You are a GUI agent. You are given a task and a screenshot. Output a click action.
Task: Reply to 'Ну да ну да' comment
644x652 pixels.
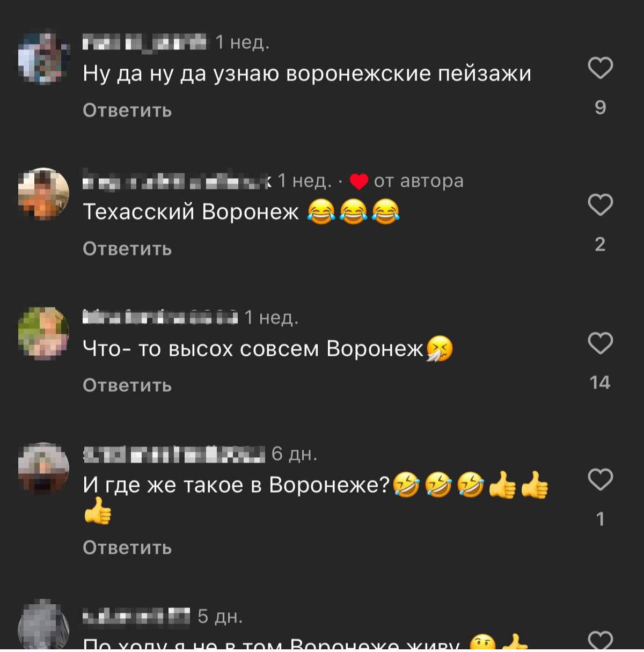(x=127, y=111)
